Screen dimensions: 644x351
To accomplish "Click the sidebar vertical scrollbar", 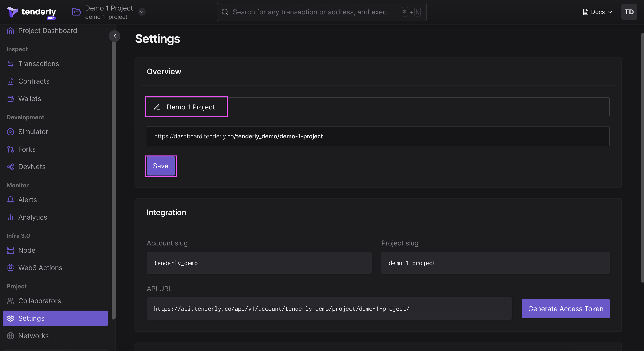I will [x=113, y=180].
